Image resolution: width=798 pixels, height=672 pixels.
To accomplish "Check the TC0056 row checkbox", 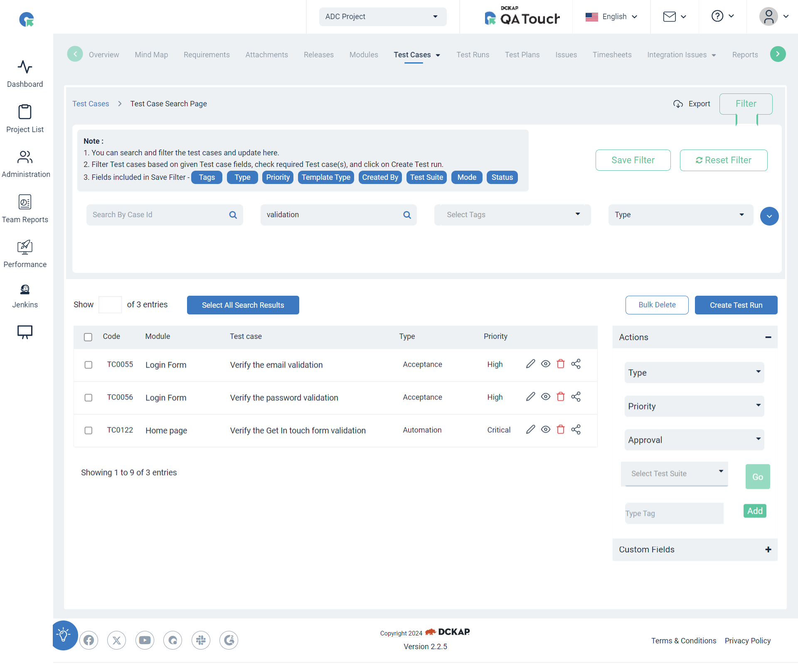I will coord(89,397).
